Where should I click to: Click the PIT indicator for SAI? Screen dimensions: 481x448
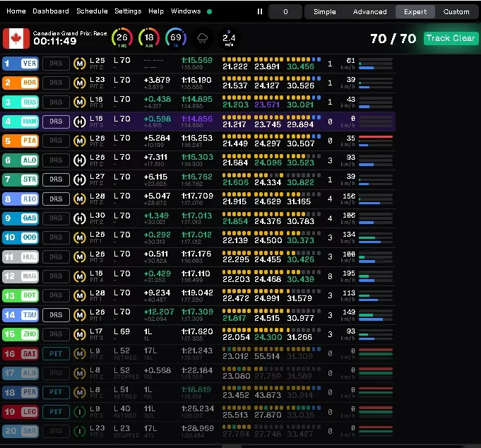56,354
